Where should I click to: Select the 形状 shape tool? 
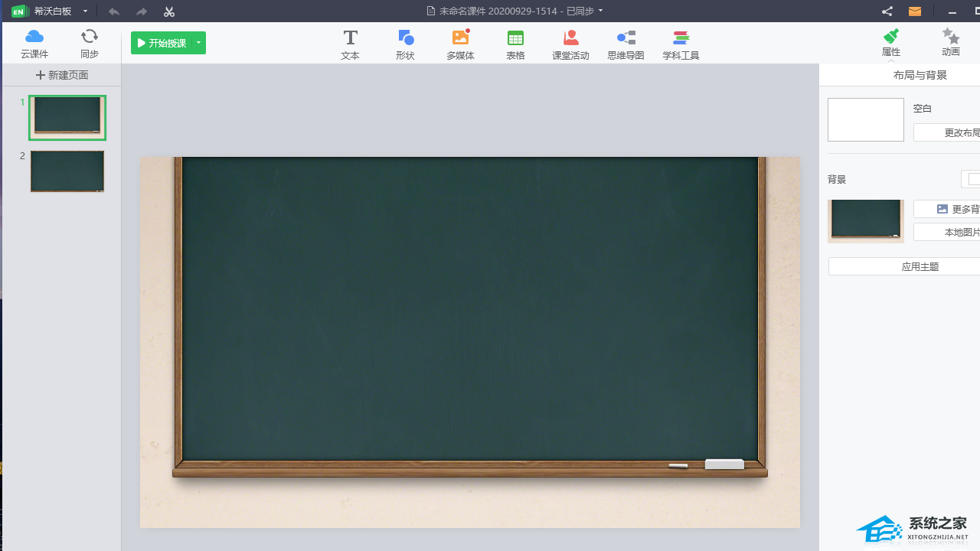tap(405, 44)
